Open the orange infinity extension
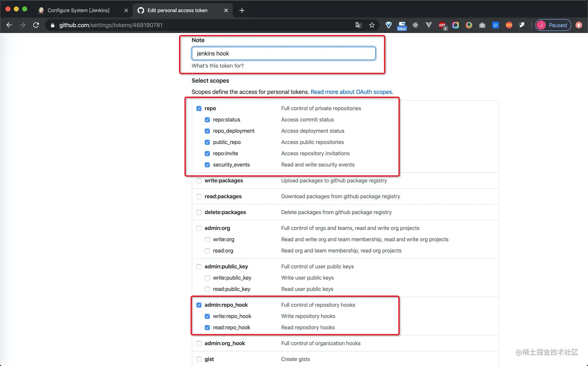 509,25
